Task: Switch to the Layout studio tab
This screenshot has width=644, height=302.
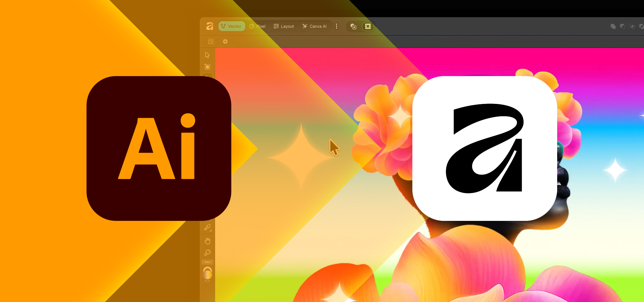Action: click(x=284, y=26)
